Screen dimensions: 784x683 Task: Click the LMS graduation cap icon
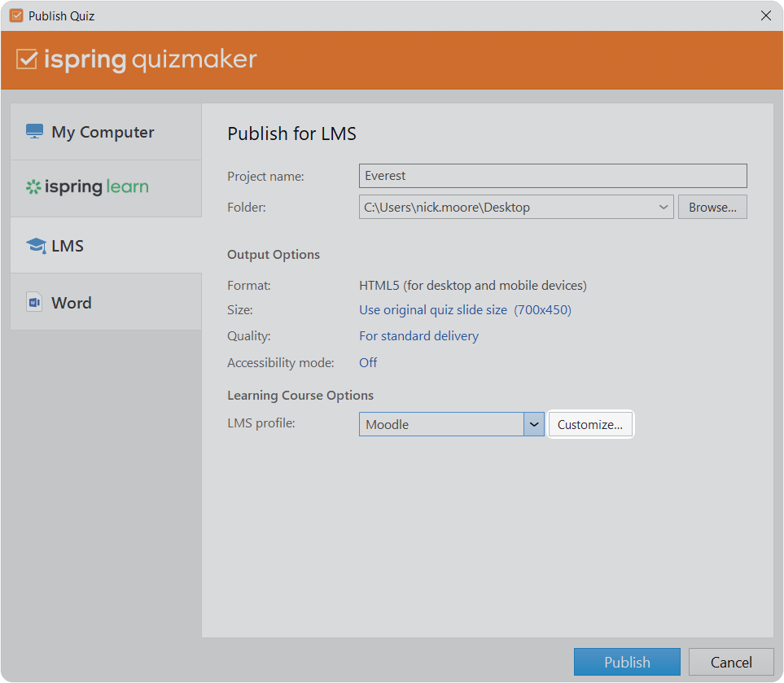click(36, 246)
